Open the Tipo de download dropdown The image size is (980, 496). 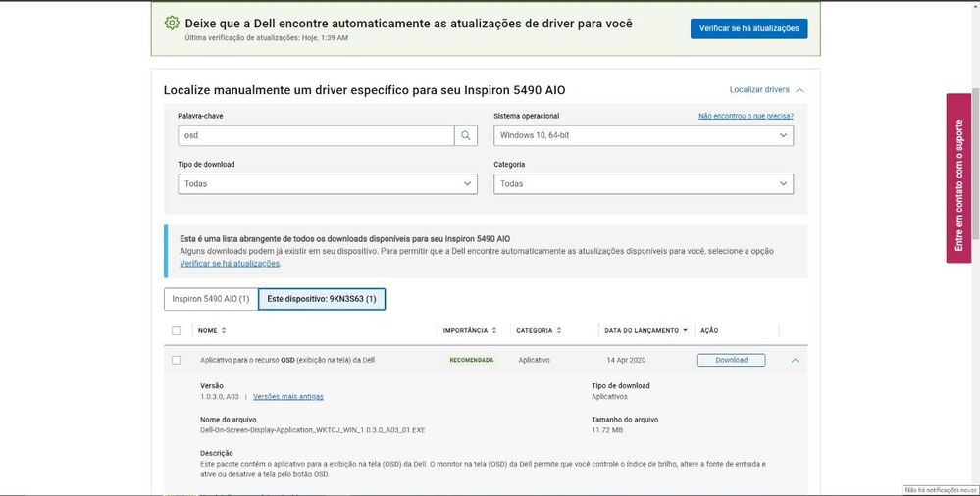(328, 184)
